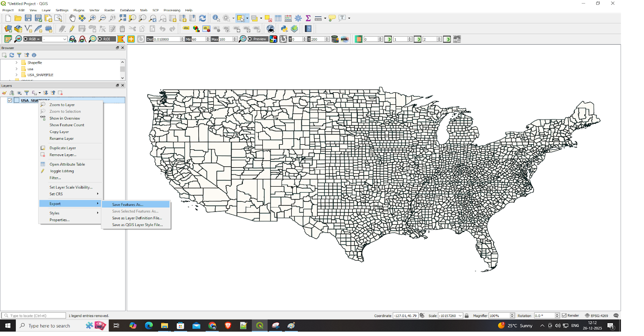Viewport: 644px width, 336px height.
Task: Uncheck the USA_SHAPEFILE layer visibility checkbox
Action: click(x=10, y=100)
